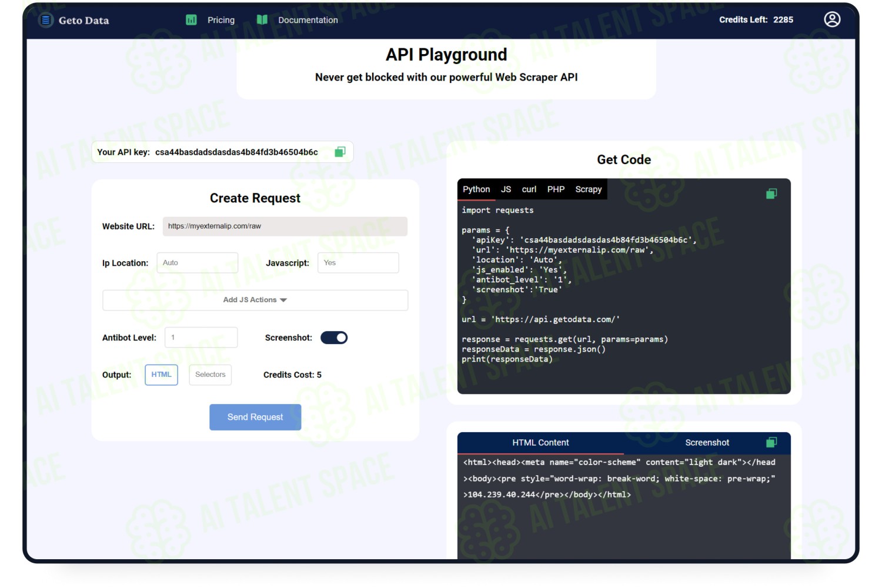Open the Screenshot result tab
Image resolution: width=882 pixels, height=588 pixels.
(707, 443)
